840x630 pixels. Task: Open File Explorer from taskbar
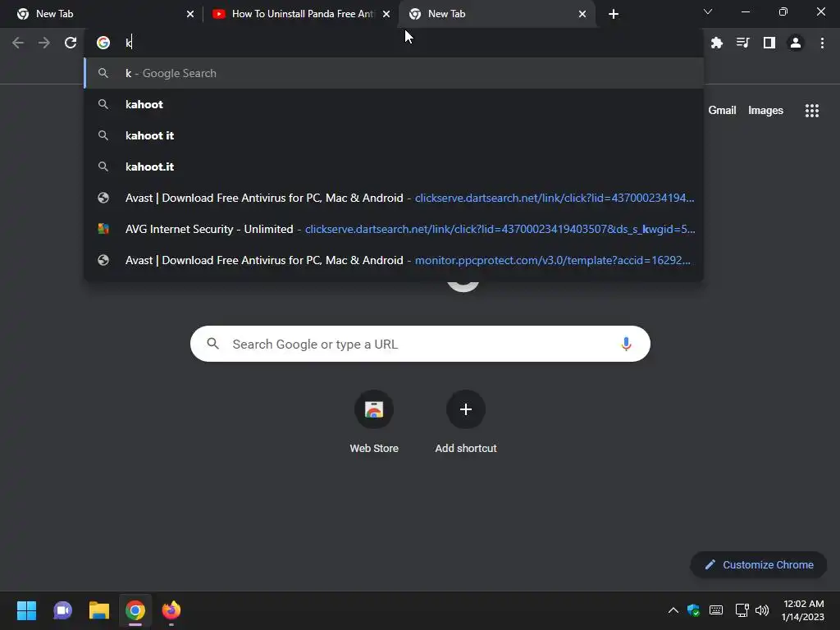coord(99,610)
